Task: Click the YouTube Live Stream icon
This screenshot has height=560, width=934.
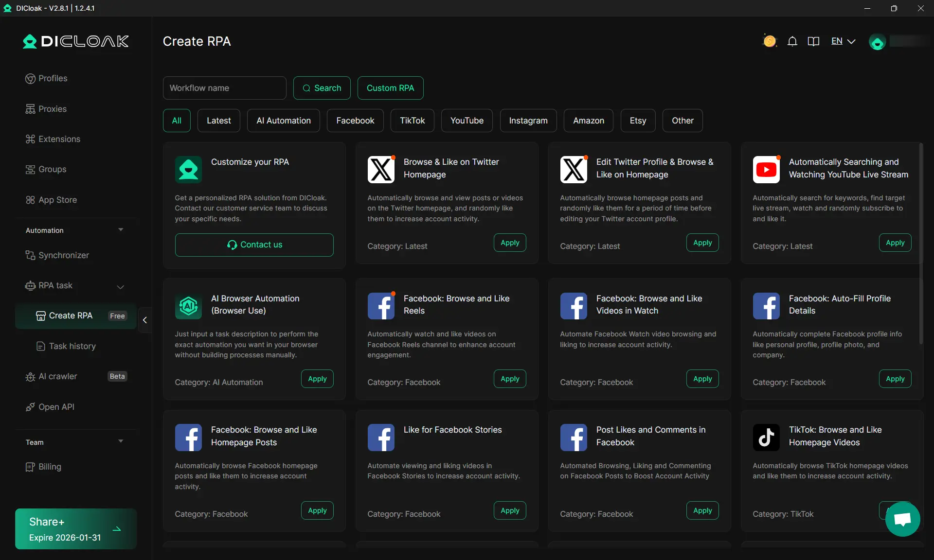Action: tap(766, 169)
